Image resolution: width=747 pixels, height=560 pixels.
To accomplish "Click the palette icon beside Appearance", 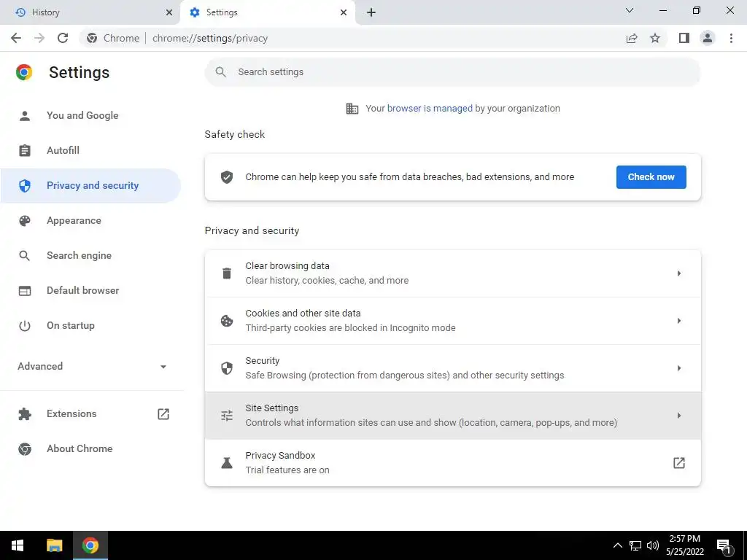I will tap(25, 220).
